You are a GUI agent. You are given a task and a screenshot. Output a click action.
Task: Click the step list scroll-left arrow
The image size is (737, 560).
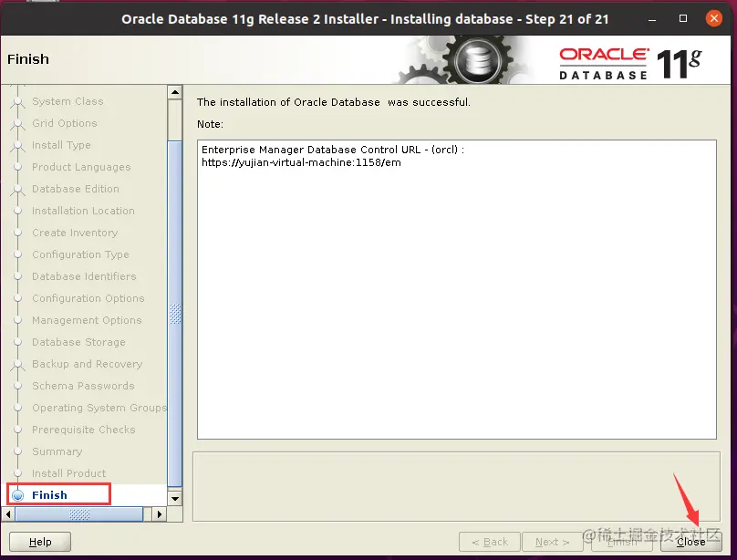click(8, 514)
